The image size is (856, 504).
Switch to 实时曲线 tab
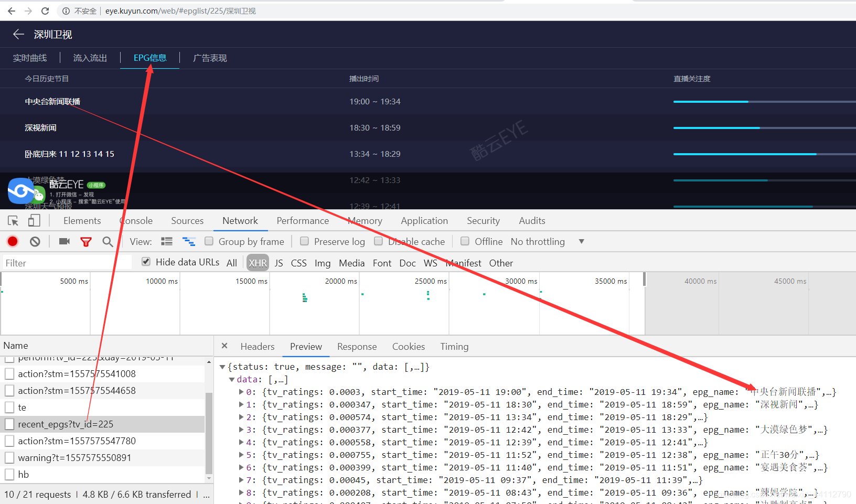(30, 58)
